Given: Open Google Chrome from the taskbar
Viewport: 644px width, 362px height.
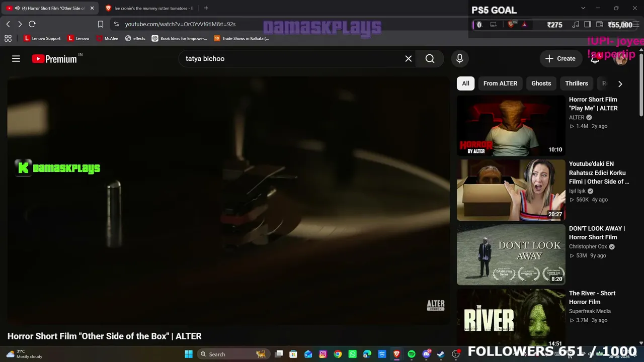Looking at the screenshot, I should 338,354.
